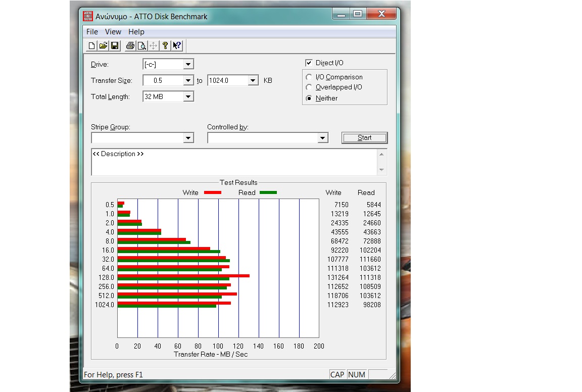This screenshot has height=392, width=582.
Task: Click the write value 24335
Action: 339,223
